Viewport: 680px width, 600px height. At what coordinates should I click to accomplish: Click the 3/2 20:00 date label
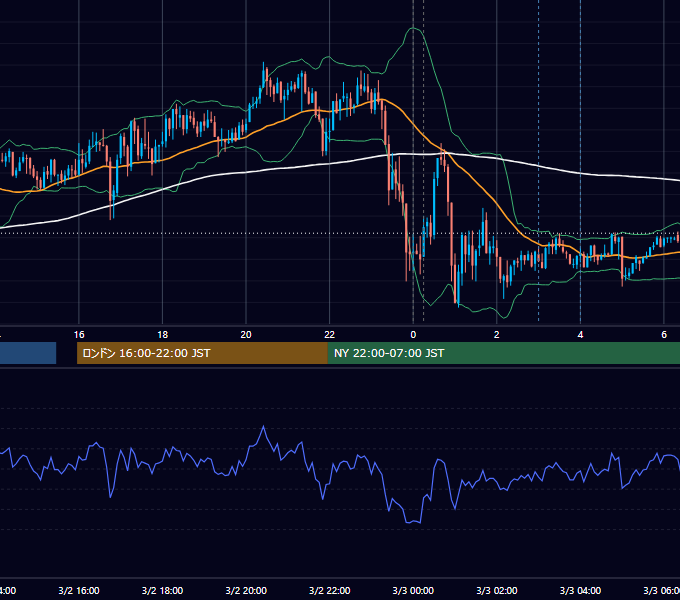click(x=246, y=590)
